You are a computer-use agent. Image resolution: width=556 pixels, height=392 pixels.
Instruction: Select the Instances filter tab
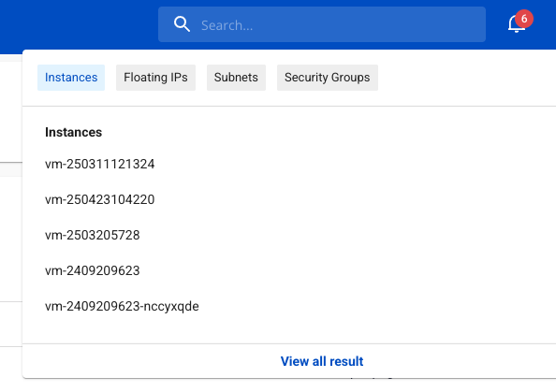pos(71,78)
